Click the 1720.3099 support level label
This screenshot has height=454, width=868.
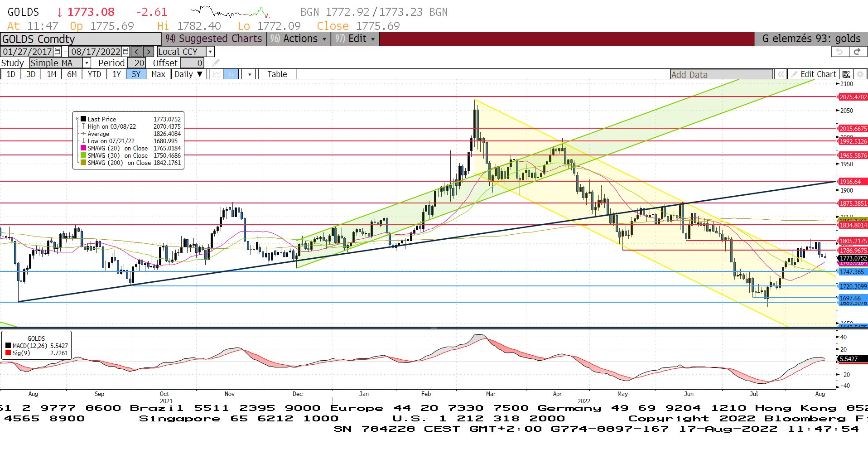click(853, 286)
